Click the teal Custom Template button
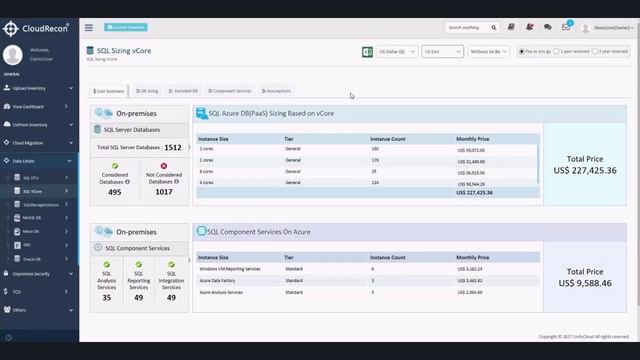The width and height of the screenshot is (640, 360). tap(126, 27)
